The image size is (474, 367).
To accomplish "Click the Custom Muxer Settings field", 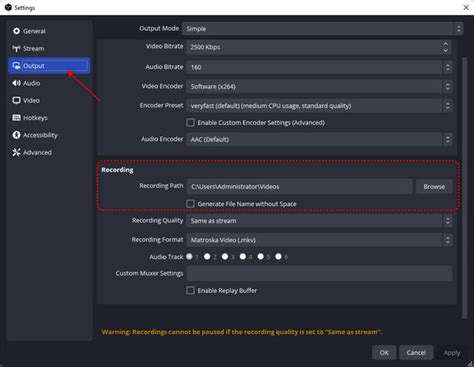I will click(x=319, y=274).
